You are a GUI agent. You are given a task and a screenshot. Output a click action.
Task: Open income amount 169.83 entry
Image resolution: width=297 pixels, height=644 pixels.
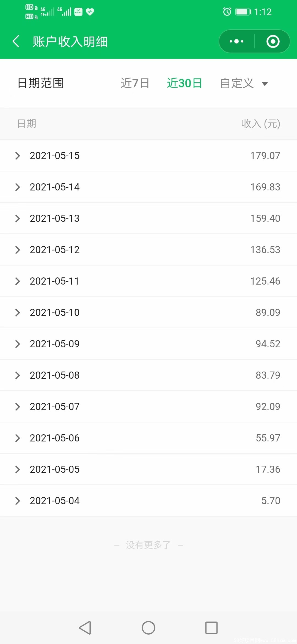tap(265, 187)
